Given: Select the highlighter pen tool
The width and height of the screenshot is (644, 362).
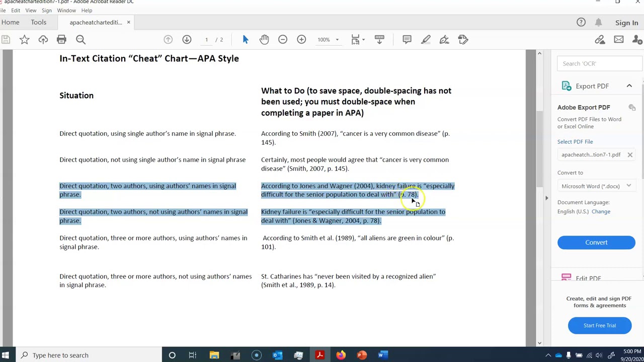Looking at the screenshot, I should (x=426, y=40).
